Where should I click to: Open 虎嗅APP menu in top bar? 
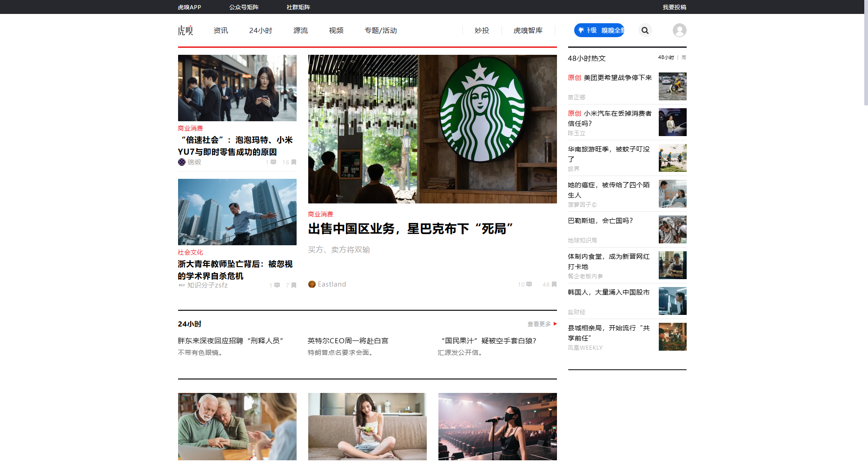(189, 7)
